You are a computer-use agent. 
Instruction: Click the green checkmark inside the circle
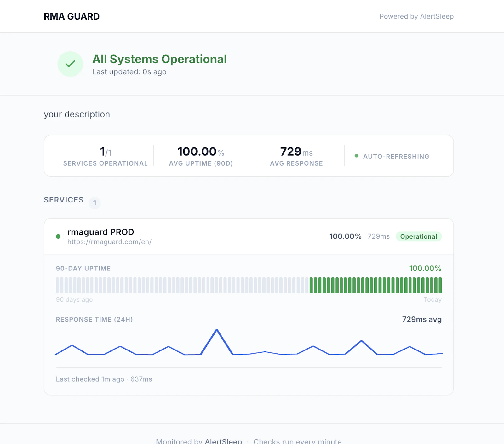click(70, 64)
